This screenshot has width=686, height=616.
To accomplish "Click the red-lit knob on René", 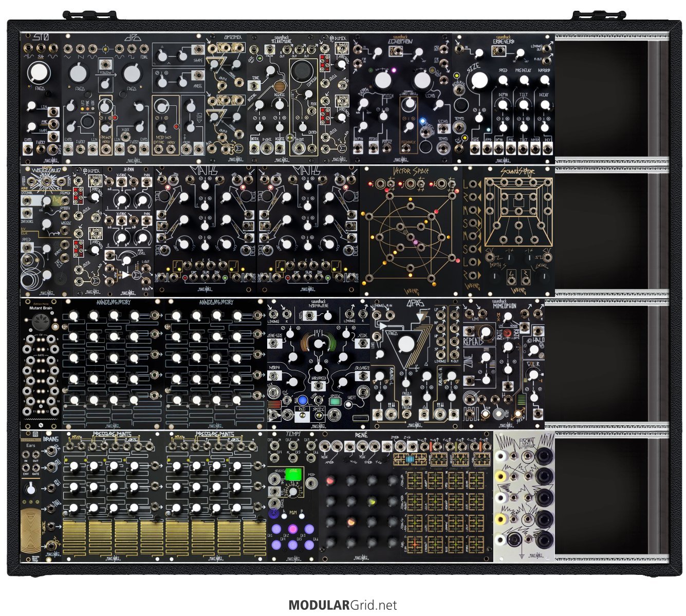I will coord(331,480).
